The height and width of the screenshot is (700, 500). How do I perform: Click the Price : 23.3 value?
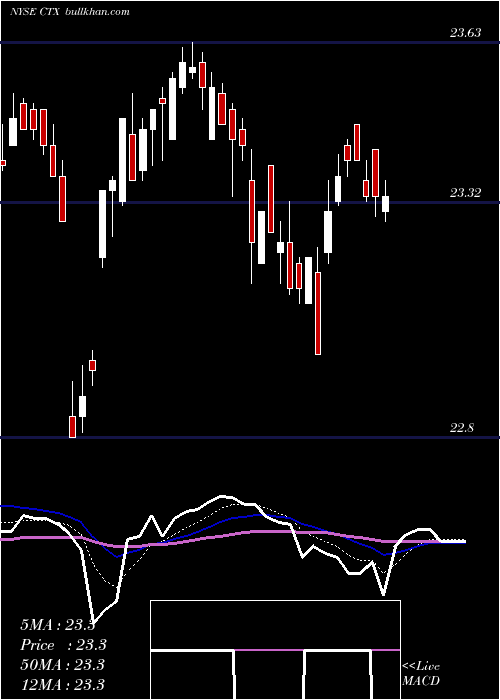pos(63,645)
